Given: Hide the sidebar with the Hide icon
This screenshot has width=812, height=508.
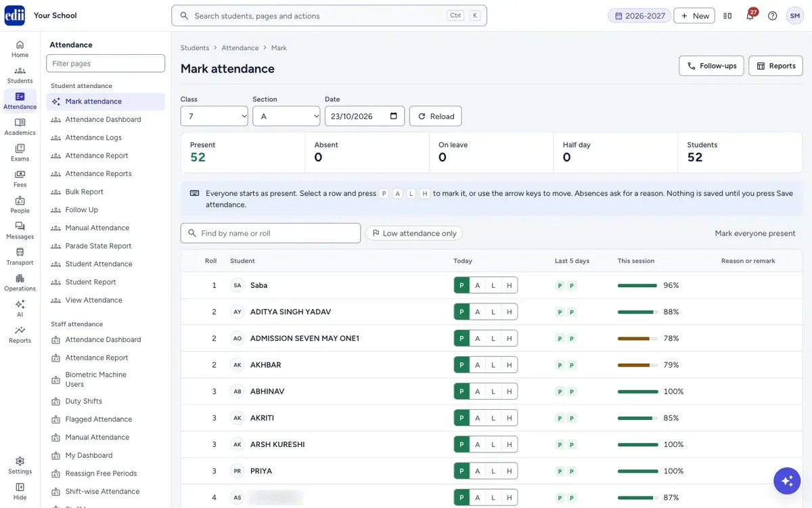Looking at the screenshot, I should [20, 491].
